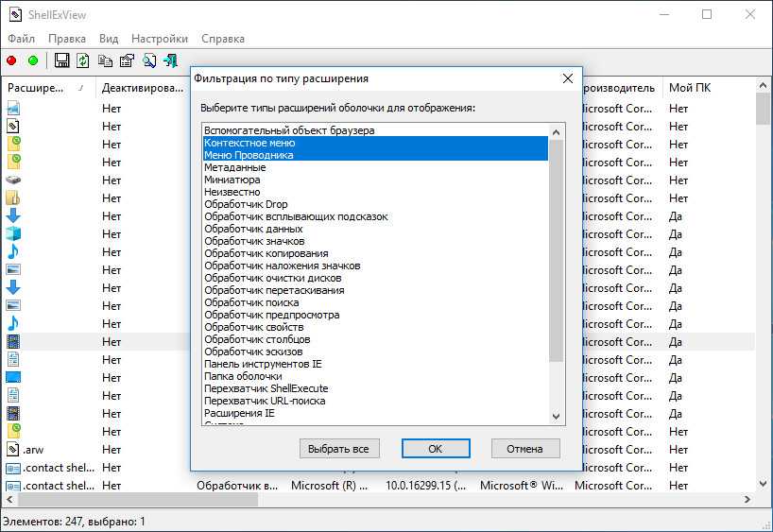773x532 pixels.
Task: Select the Обработчик эскизов list entry
Action: click(x=375, y=352)
